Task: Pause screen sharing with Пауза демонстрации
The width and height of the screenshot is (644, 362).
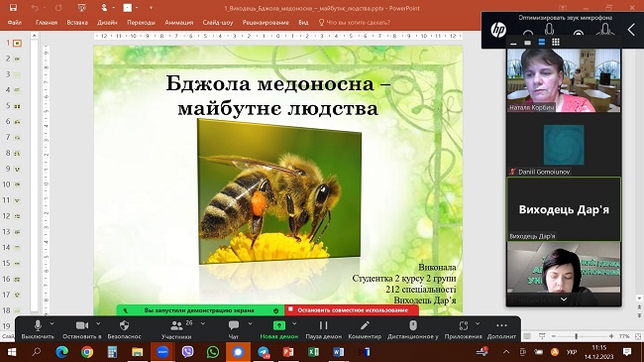Action: coord(323,329)
